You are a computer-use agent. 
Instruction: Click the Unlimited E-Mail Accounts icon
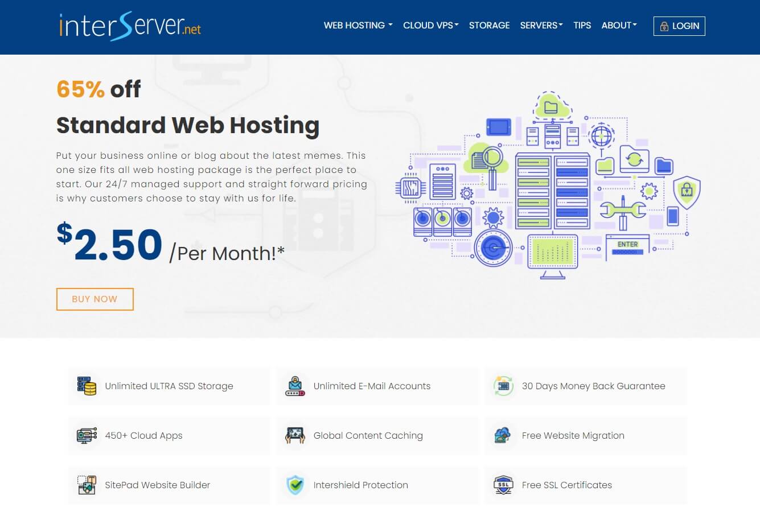(295, 386)
